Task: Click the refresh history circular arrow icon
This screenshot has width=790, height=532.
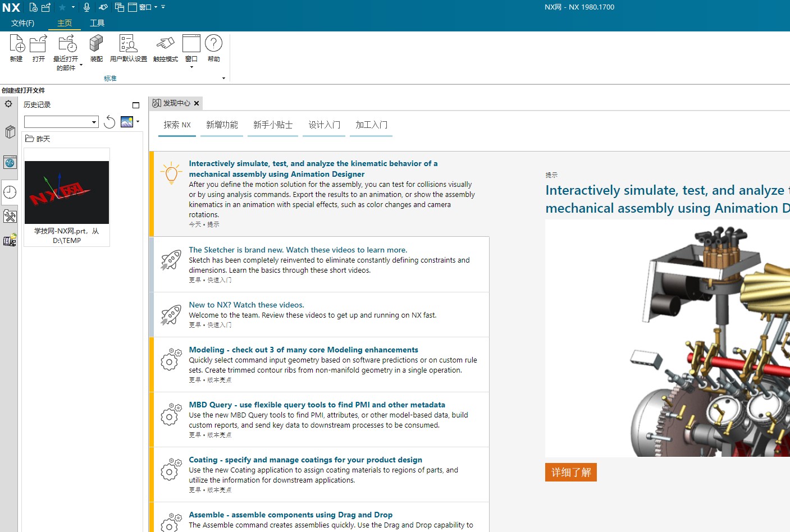Action: click(109, 122)
